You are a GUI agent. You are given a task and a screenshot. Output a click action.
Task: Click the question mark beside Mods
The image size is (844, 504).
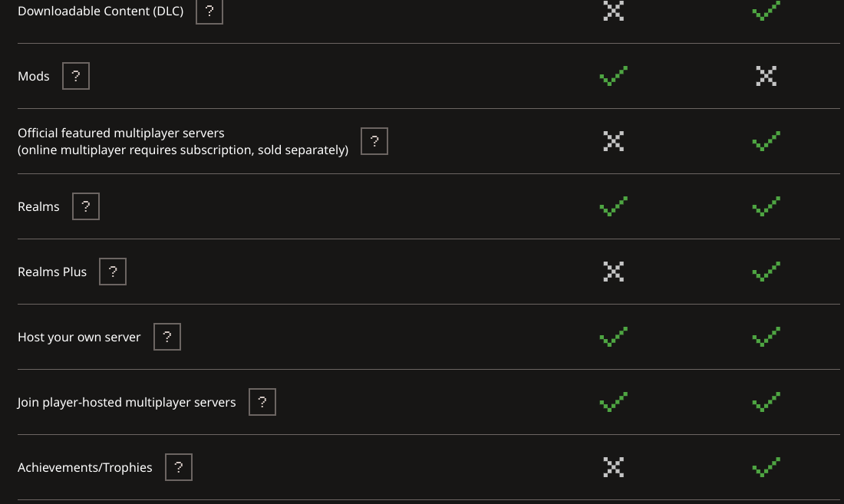(x=76, y=76)
